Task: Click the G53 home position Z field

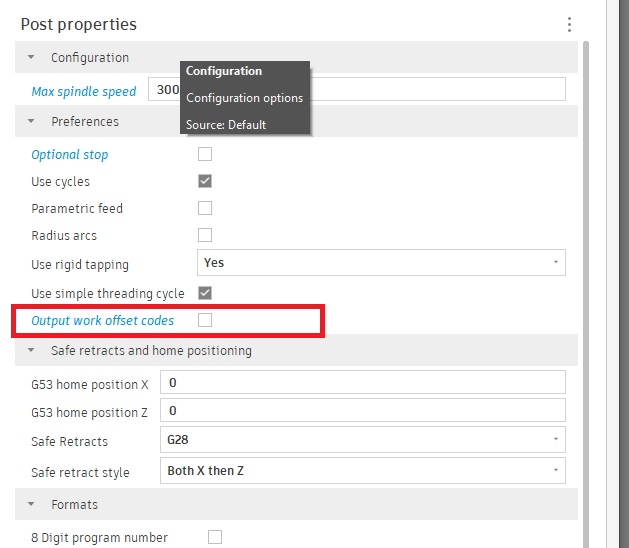Action: point(362,411)
